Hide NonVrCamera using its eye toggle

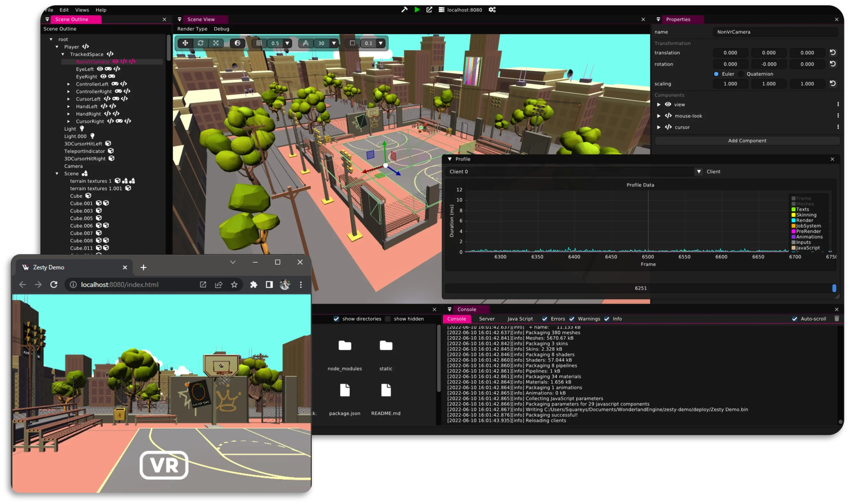point(115,61)
